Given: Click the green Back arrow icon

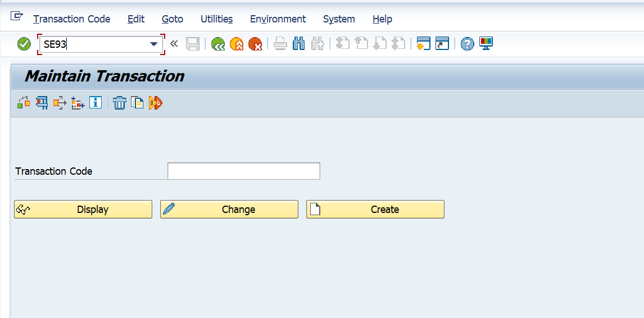Looking at the screenshot, I should click(x=218, y=44).
